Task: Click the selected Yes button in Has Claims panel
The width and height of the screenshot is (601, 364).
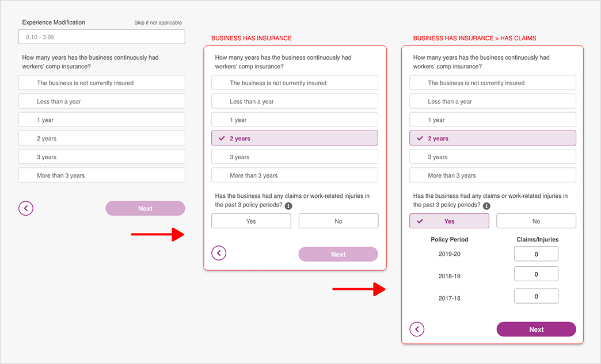Action: point(449,221)
